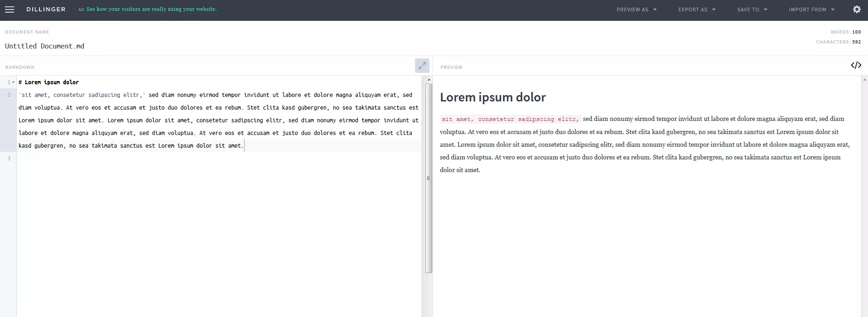
Task: Click the preview pane scroll-up arrow
Action: pos(864,80)
